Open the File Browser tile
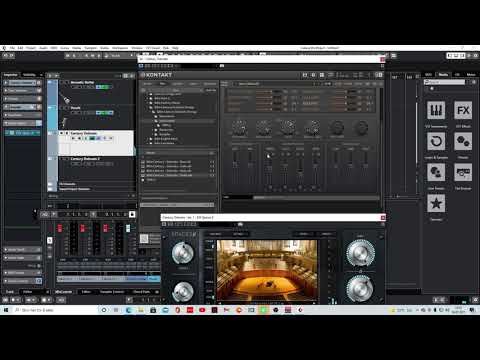480x360 pixels. coord(463,172)
